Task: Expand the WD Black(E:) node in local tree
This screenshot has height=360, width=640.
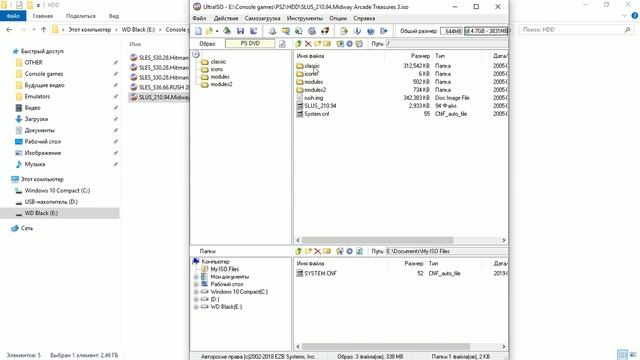Action: pos(196,307)
